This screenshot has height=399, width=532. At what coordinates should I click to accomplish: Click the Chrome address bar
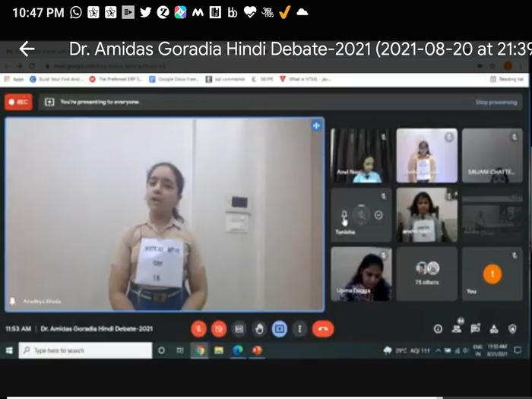tap(258, 66)
